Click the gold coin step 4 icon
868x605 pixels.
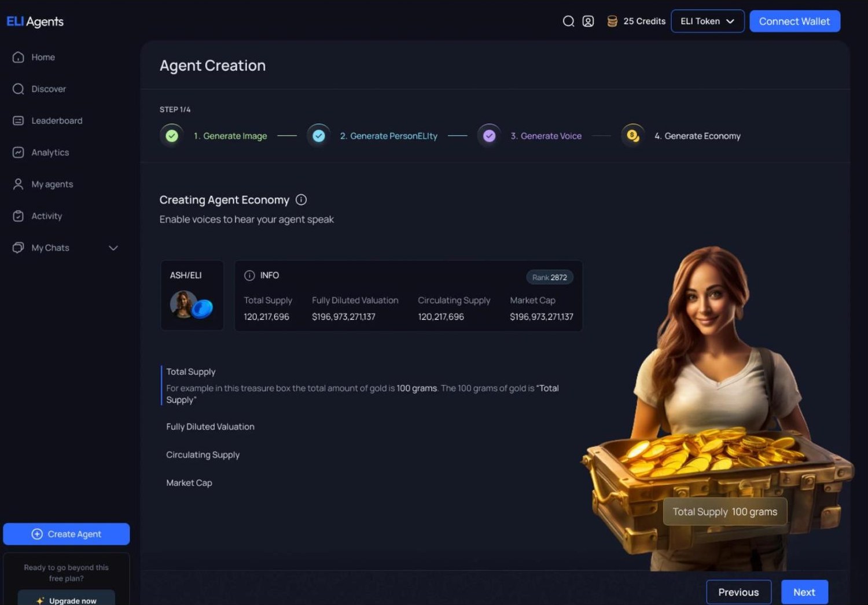[633, 136]
